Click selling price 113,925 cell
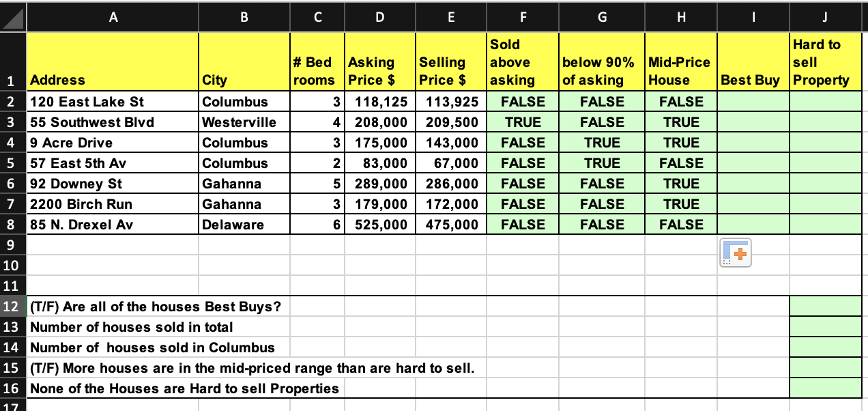Image resolution: width=868 pixels, height=411 pixels. pos(450,102)
